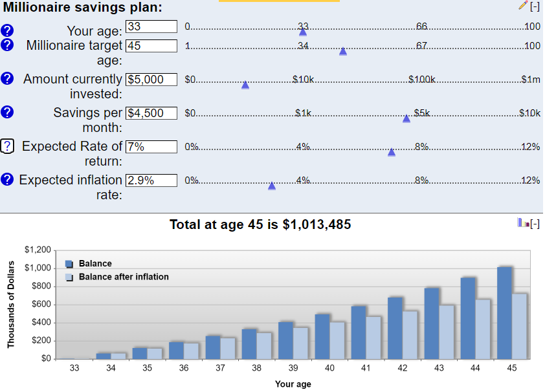This screenshot has width=545, height=392.
Task: Click the dark Balance bar at age 40
Action: pos(322,336)
